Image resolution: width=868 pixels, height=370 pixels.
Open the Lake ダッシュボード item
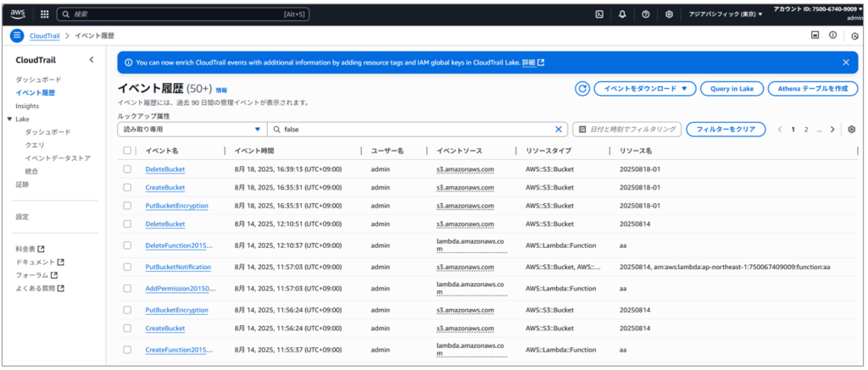coord(47,132)
